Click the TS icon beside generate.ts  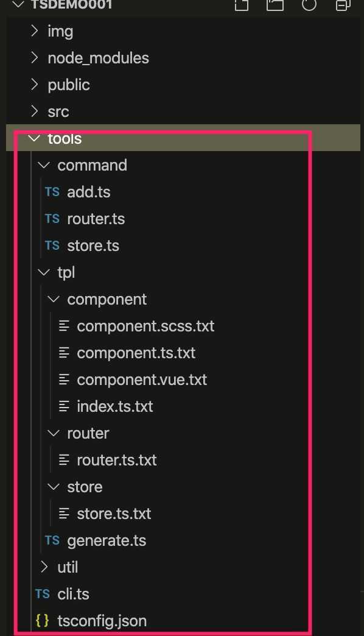[x=52, y=540]
